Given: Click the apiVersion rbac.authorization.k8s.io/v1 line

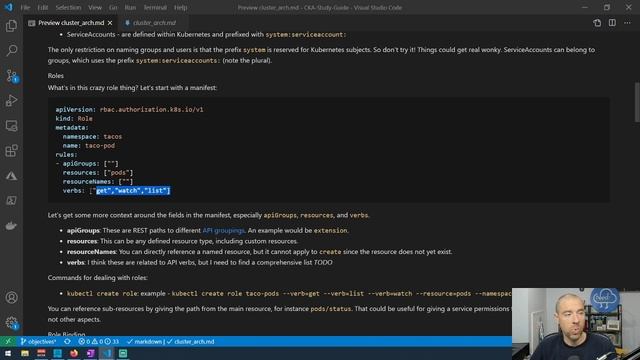Looking at the screenshot, I should coord(129,109).
